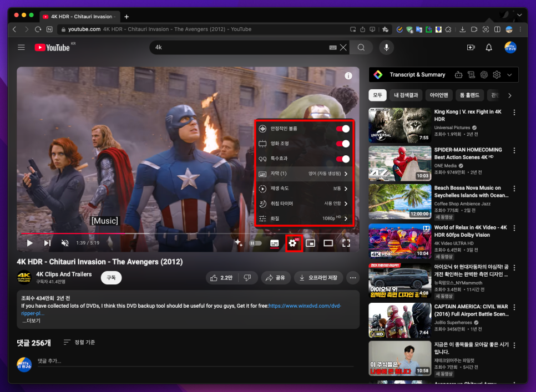Open the 정렬 기준 comment sort dropdown
Viewport: 536px width, 392px height.
79,343
